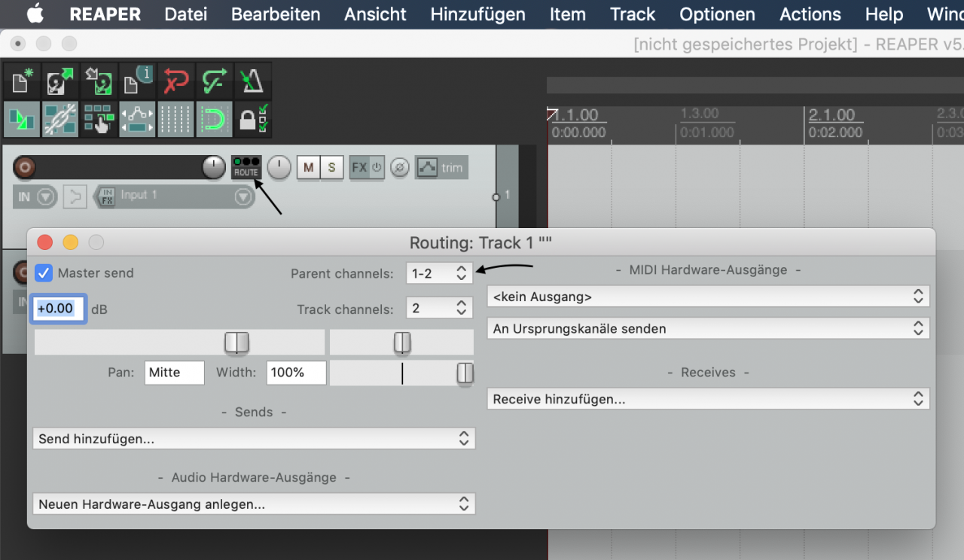Open the Item menu

click(568, 14)
